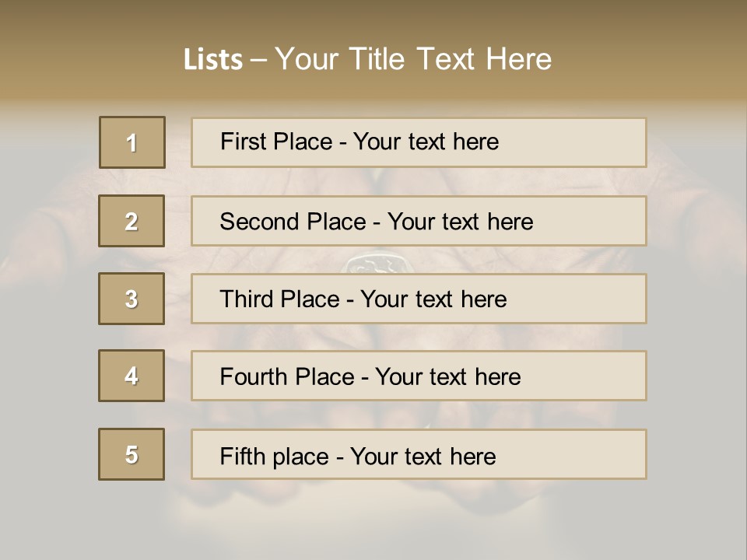
Task: Select the Your Title Text Here heading
Action: [413, 59]
